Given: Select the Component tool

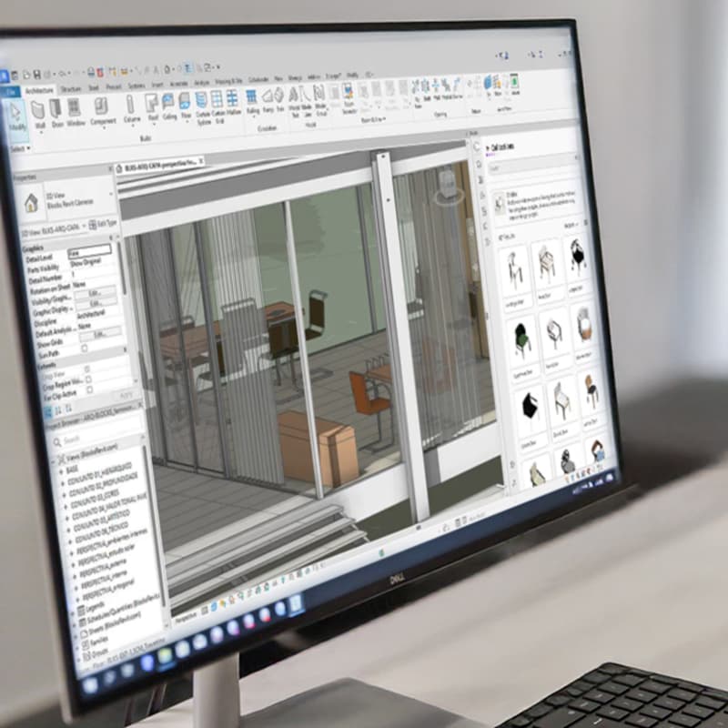Looking at the screenshot, I should [102, 111].
